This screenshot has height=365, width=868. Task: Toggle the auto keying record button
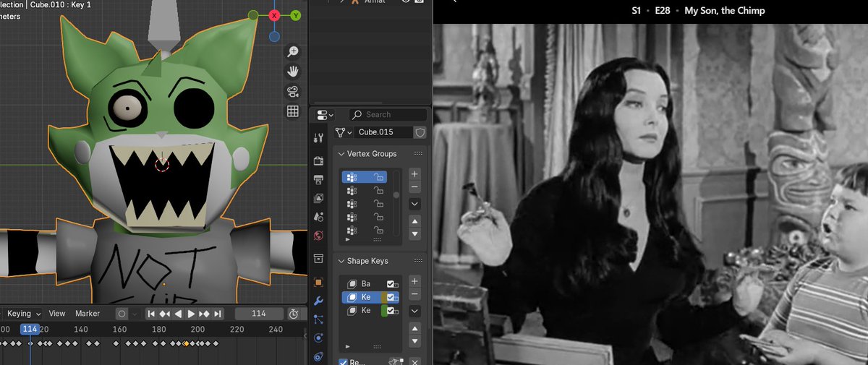[121, 314]
